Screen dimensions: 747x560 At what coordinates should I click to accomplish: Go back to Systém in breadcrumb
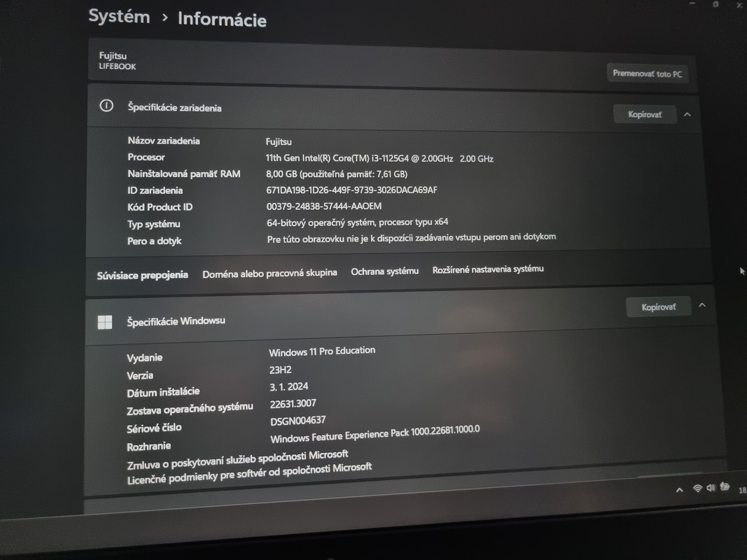tap(119, 16)
